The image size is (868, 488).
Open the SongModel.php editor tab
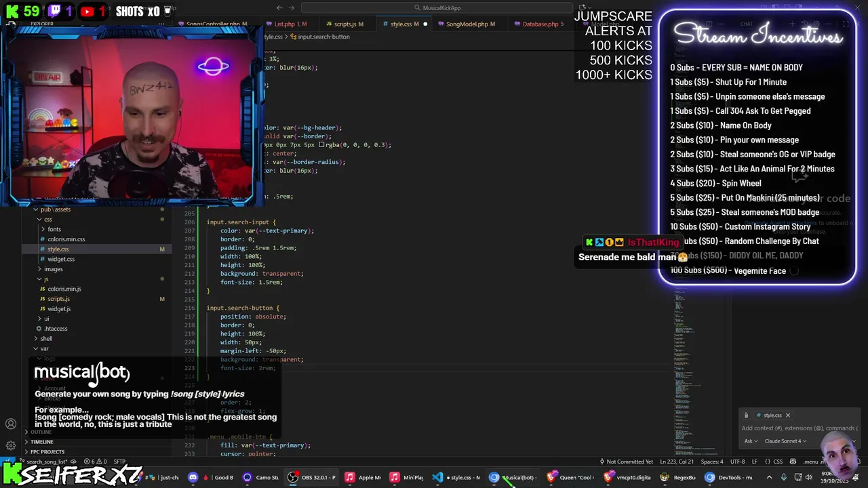[x=469, y=24]
